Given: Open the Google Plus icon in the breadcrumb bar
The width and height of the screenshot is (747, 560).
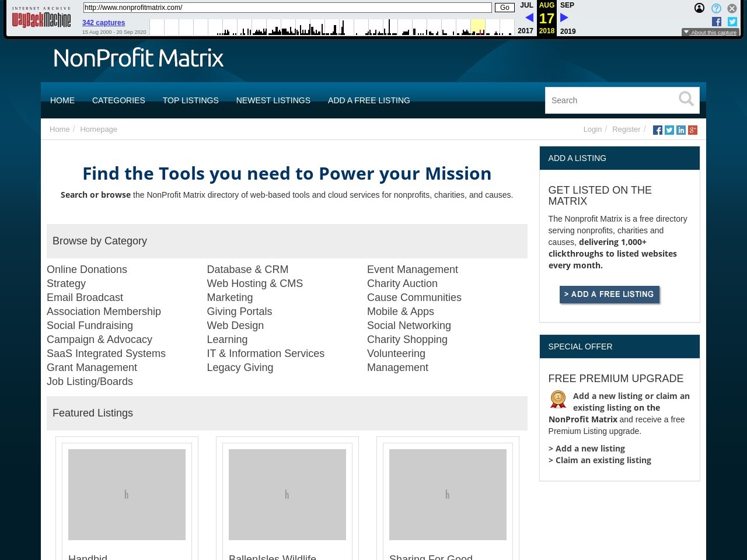Looking at the screenshot, I should coord(693,130).
